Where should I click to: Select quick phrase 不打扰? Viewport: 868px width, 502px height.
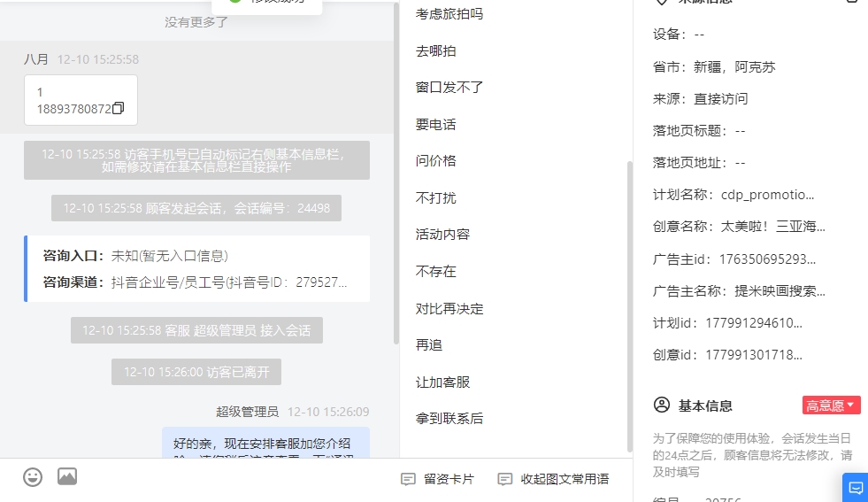[x=435, y=197]
